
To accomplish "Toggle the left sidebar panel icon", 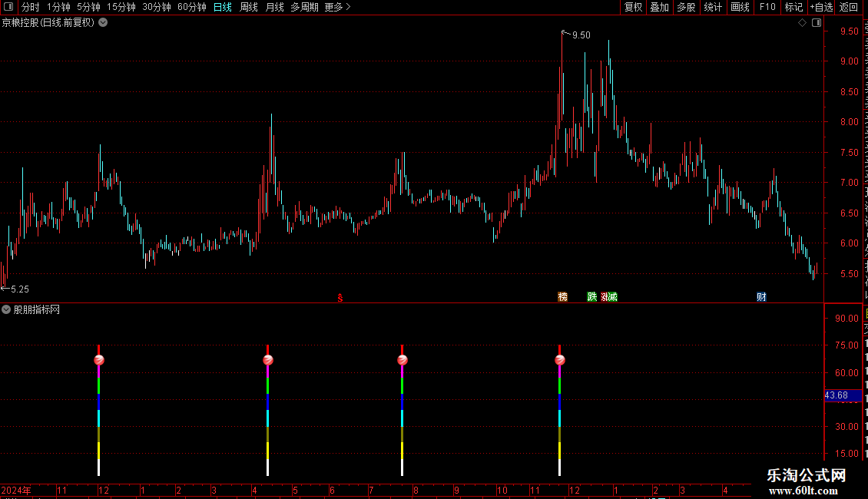I will click(x=8, y=7).
